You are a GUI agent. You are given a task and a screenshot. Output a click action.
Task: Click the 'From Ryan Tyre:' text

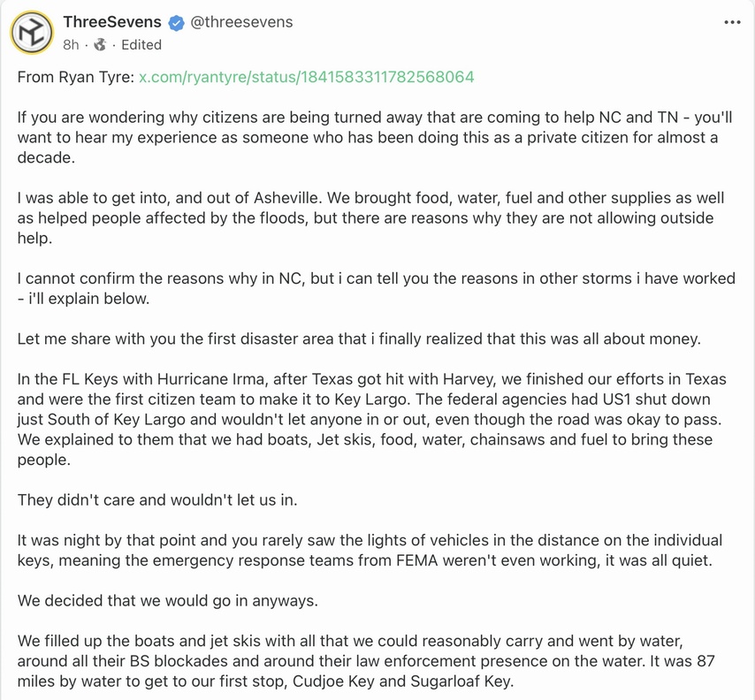[75, 77]
